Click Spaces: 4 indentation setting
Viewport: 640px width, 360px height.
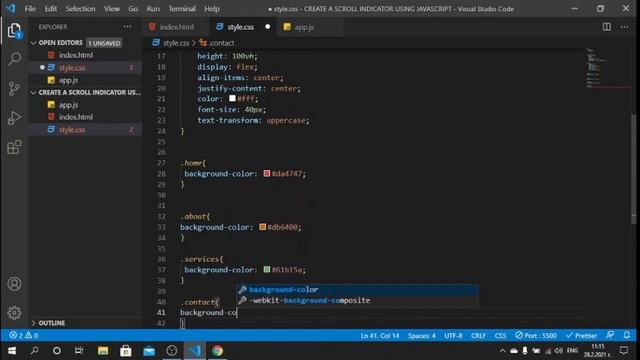(x=421, y=336)
